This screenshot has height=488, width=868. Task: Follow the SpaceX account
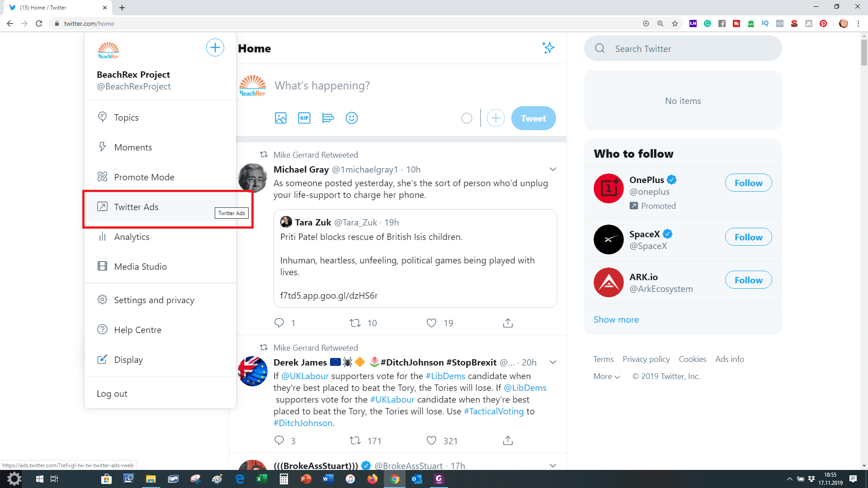pyautogui.click(x=748, y=237)
